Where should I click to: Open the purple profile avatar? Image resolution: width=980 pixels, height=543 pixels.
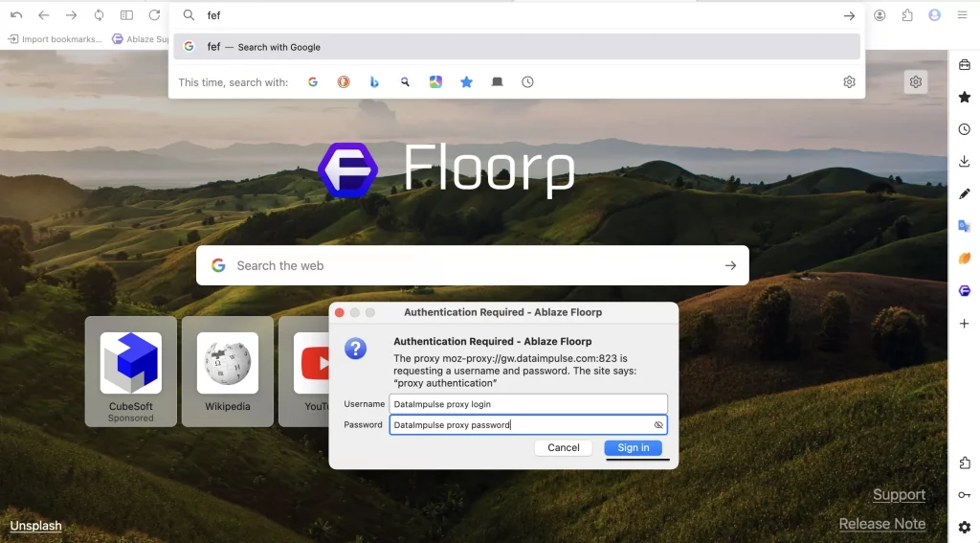(x=934, y=15)
